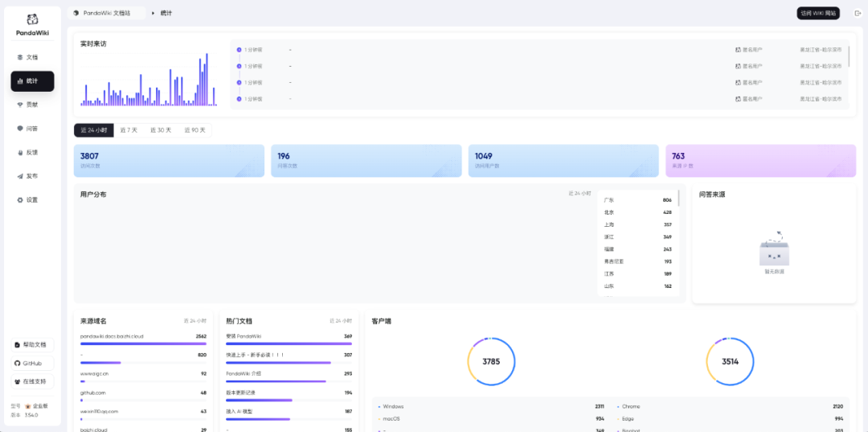The image size is (868, 432).
Task: Click the 3807 访问次数 card
Action: 169,161
